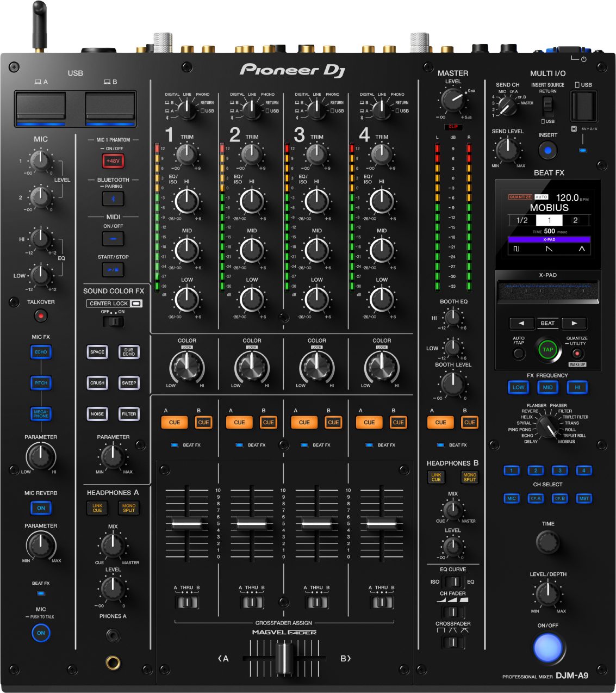The height and width of the screenshot is (693, 616).
Task: Select the SWEEP sound color FX
Action: pos(129,382)
